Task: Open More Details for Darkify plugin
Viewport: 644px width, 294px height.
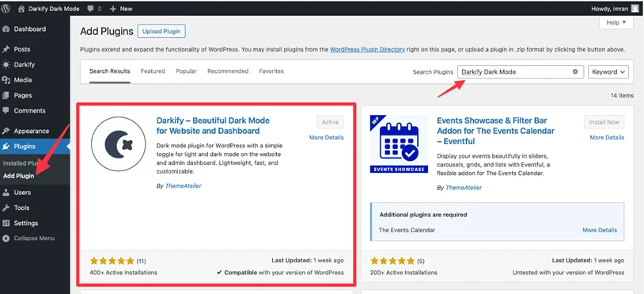Action: click(x=327, y=137)
